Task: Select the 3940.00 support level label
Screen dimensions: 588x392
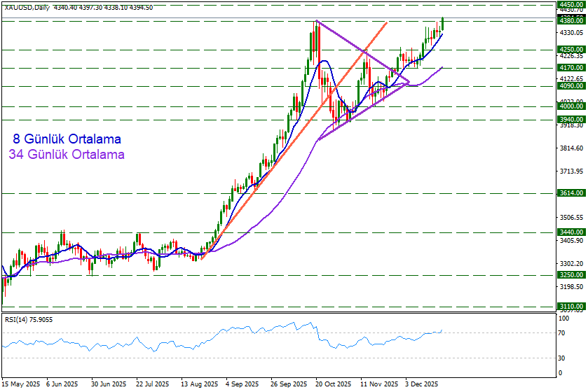Action: point(571,120)
